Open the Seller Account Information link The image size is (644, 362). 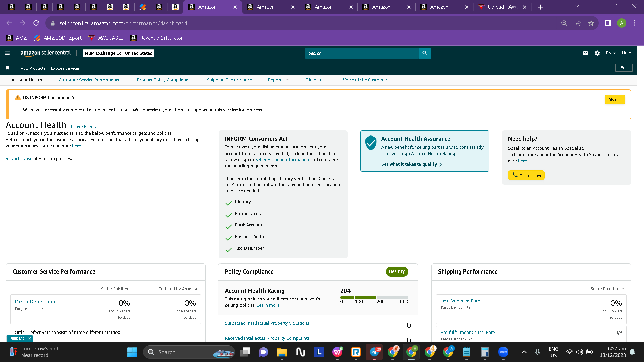[x=282, y=159]
